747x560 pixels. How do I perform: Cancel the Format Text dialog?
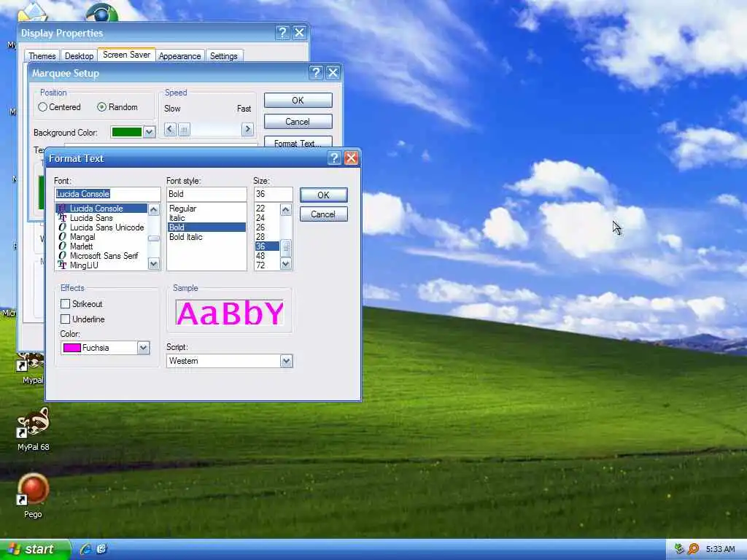(x=323, y=214)
